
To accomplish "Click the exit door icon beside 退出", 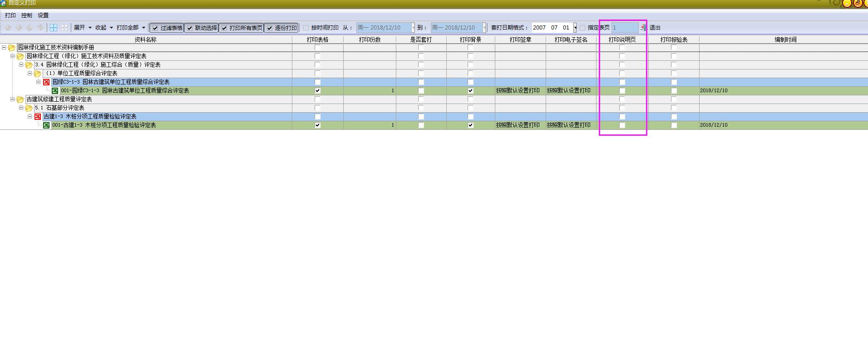I will [643, 28].
